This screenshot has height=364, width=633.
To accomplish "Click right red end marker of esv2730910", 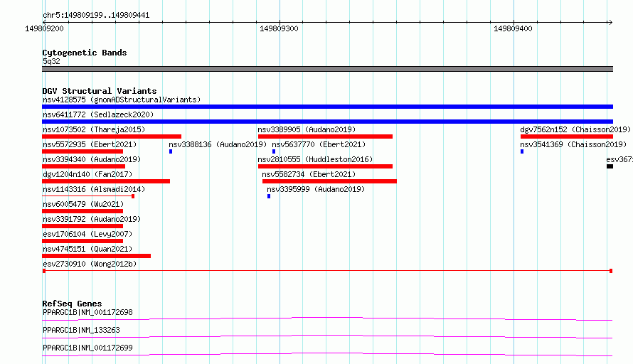I will [x=611, y=271].
